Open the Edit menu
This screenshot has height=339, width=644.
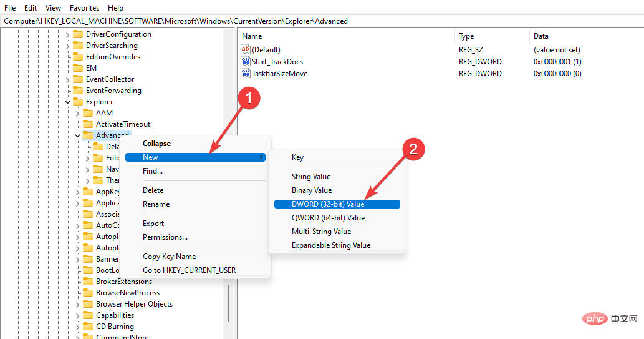pos(31,8)
